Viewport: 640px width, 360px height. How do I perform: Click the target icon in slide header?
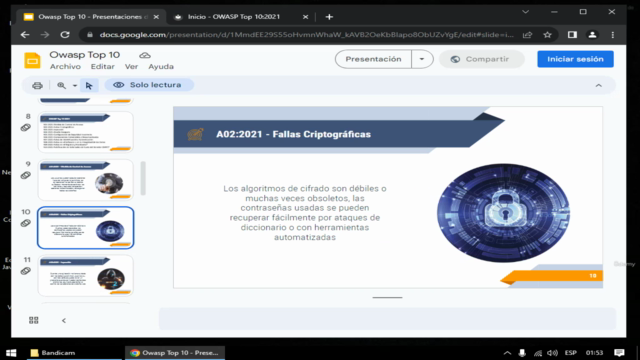[196, 134]
